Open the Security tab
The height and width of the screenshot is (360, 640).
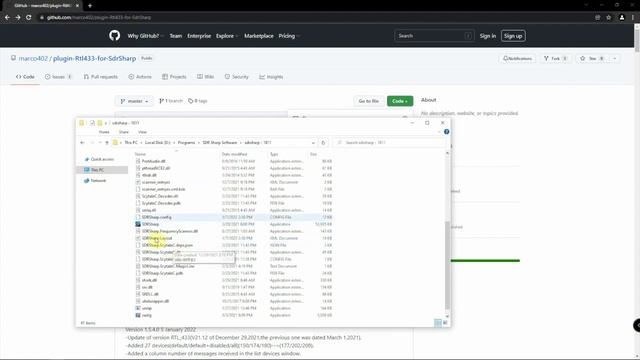pyautogui.click(x=237, y=77)
